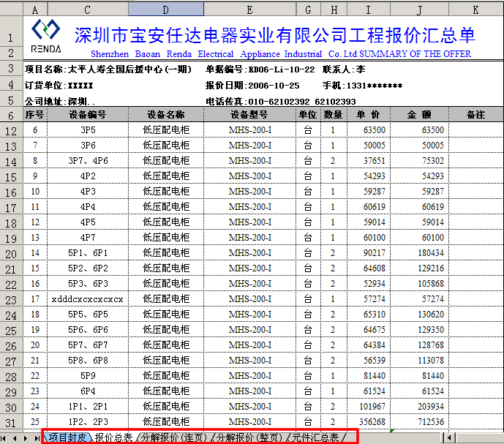
Task: Click the 订货单位 XXXXX cell
Action: [59, 85]
